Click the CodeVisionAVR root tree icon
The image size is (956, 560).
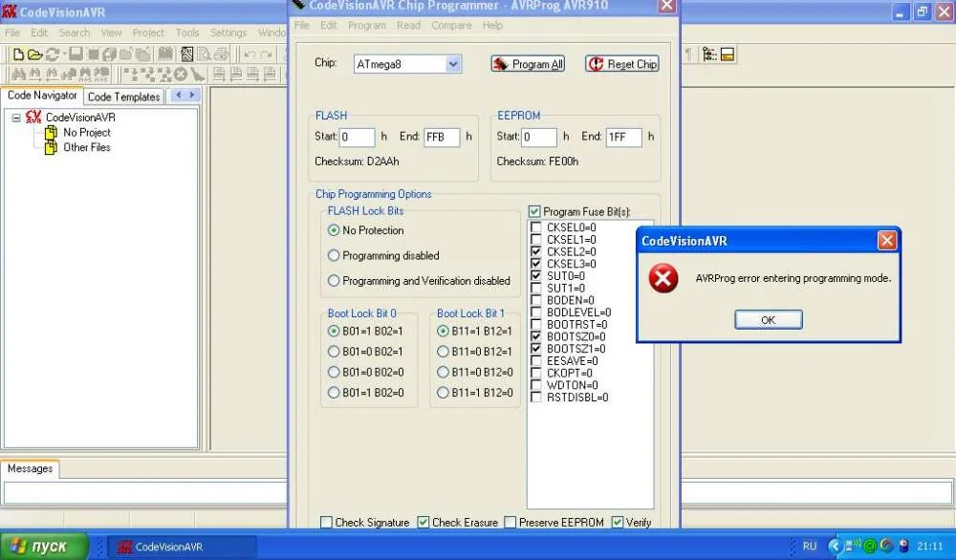(33, 117)
